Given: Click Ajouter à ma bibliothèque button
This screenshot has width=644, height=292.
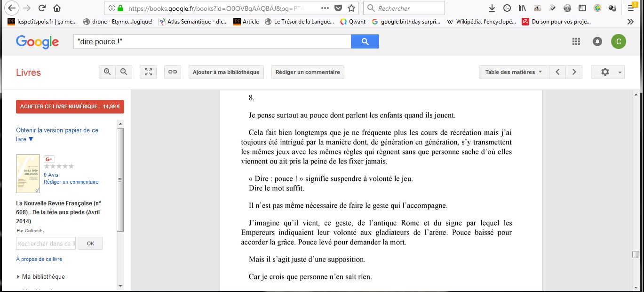Looking at the screenshot, I should 226,72.
